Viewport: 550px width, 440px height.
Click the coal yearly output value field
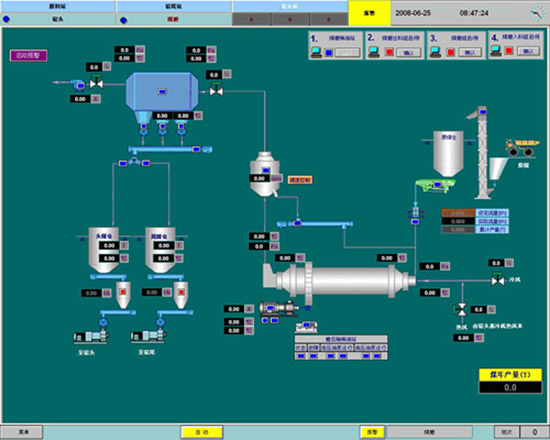[510, 387]
